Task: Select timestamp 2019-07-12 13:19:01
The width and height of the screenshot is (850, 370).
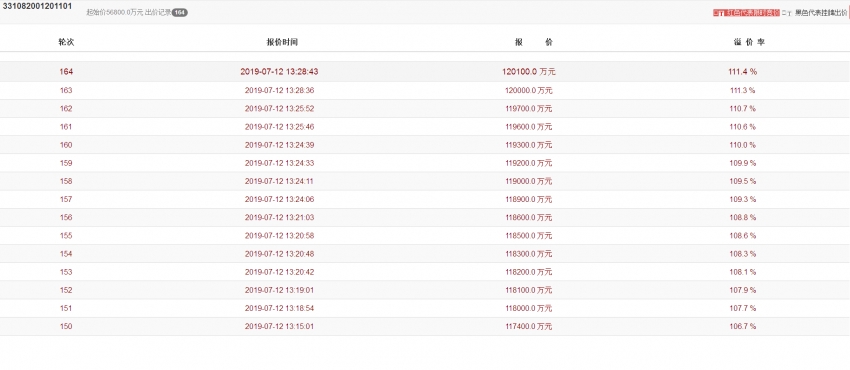Action: [279, 290]
